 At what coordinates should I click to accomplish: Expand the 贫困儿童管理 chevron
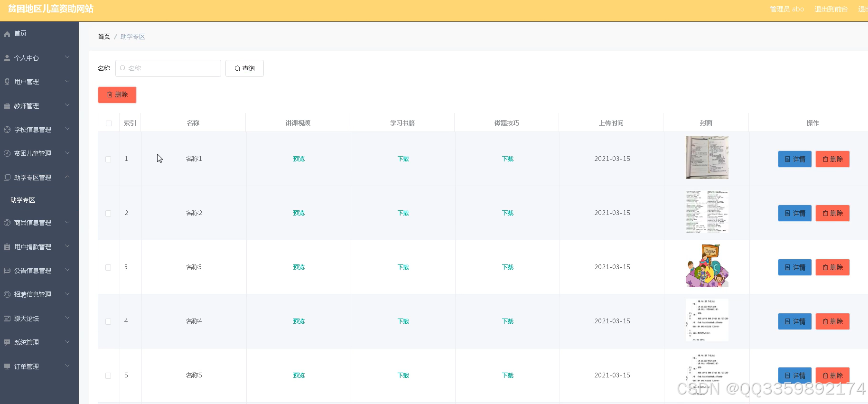click(67, 153)
